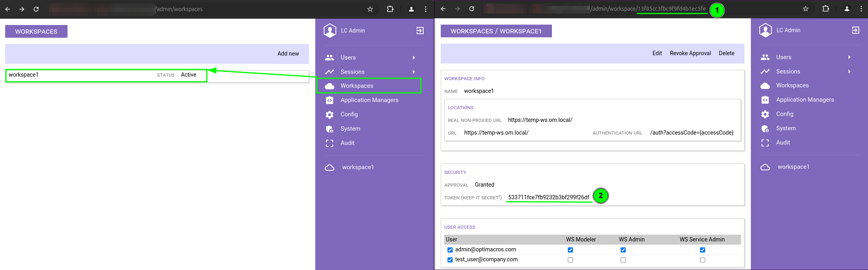This screenshot has width=868, height=270.
Task: Toggle user access for test_user@company.com
Action: pos(450,260)
